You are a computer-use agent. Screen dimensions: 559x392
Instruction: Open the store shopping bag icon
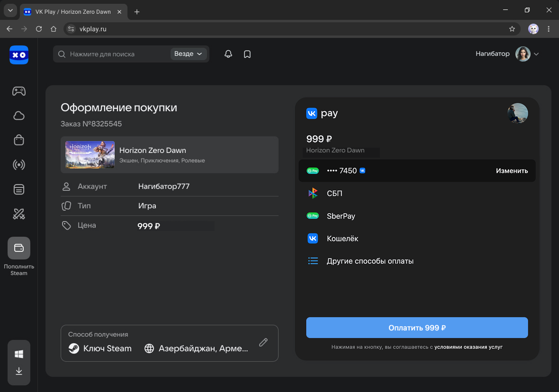(19, 140)
